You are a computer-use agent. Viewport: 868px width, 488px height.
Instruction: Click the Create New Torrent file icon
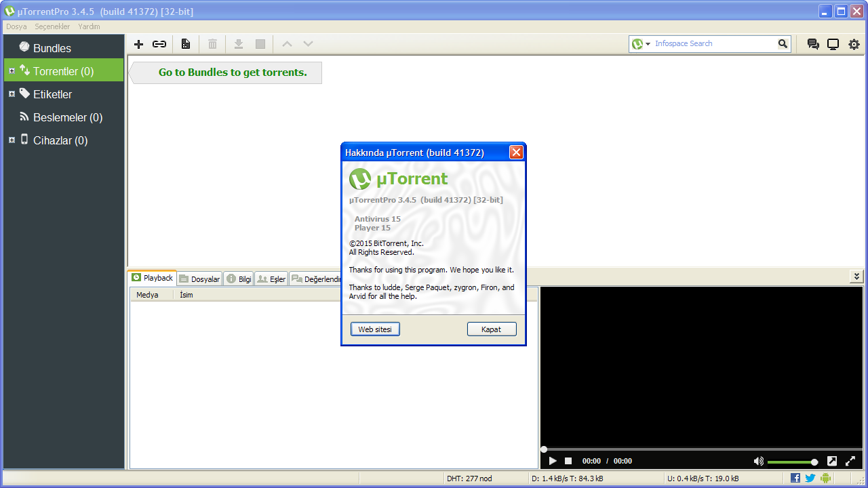pos(186,44)
